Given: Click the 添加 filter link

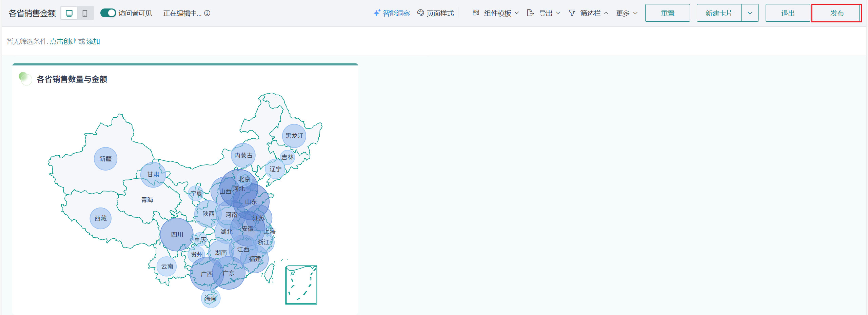Looking at the screenshot, I should click(x=93, y=41).
